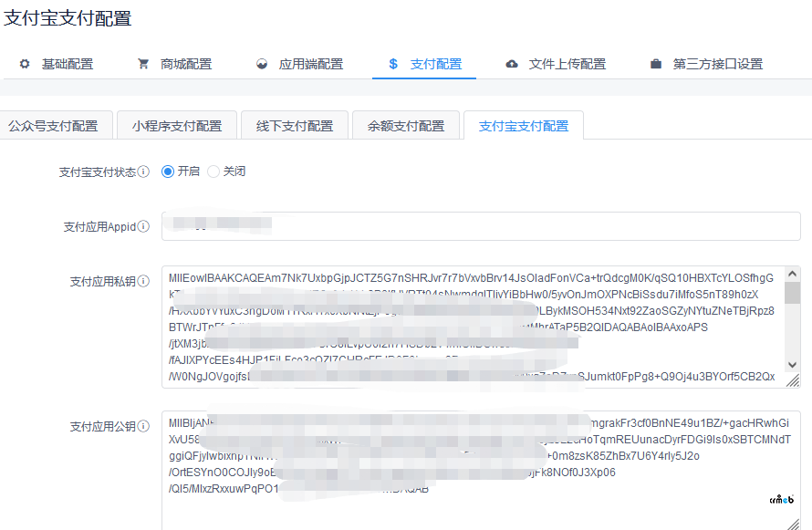Click info icon next to 支付应用私钥
Screen dimensions: 812x530
tap(143, 281)
